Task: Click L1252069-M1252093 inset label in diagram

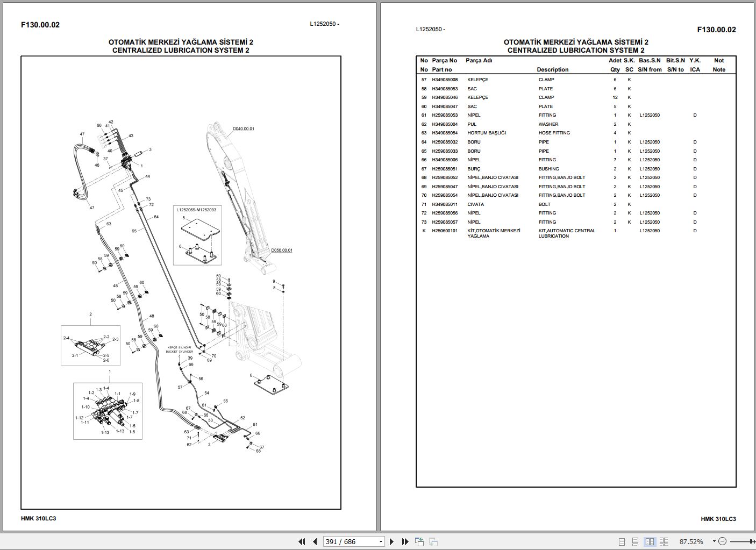Action: (x=196, y=210)
